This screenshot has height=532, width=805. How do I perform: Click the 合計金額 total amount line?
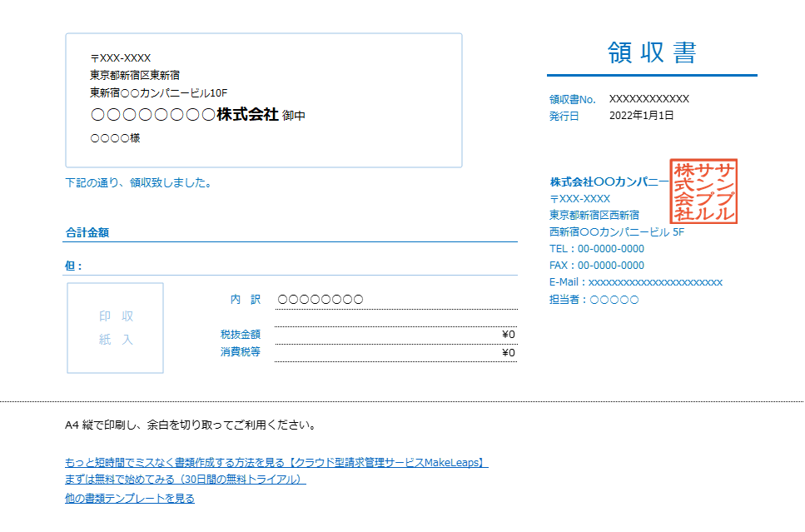pyautogui.click(x=291, y=233)
